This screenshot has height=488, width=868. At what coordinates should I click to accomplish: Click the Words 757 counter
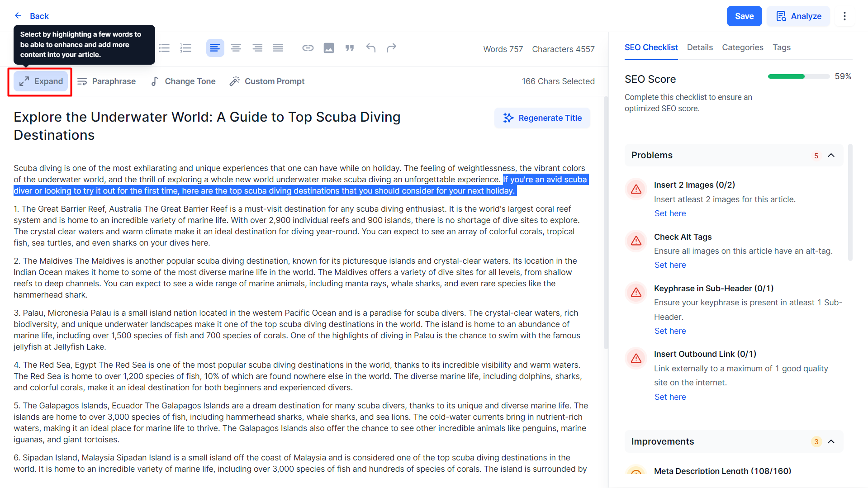[503, 49]
